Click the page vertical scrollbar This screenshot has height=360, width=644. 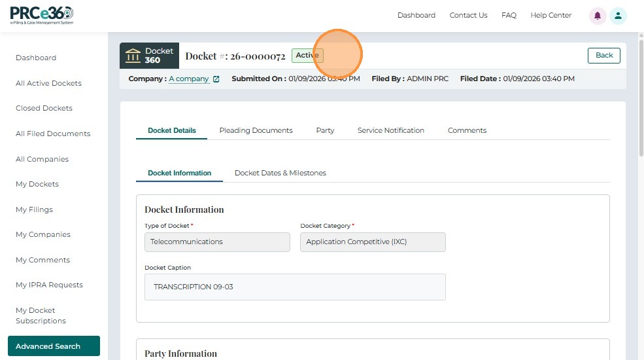click(641, 97)
